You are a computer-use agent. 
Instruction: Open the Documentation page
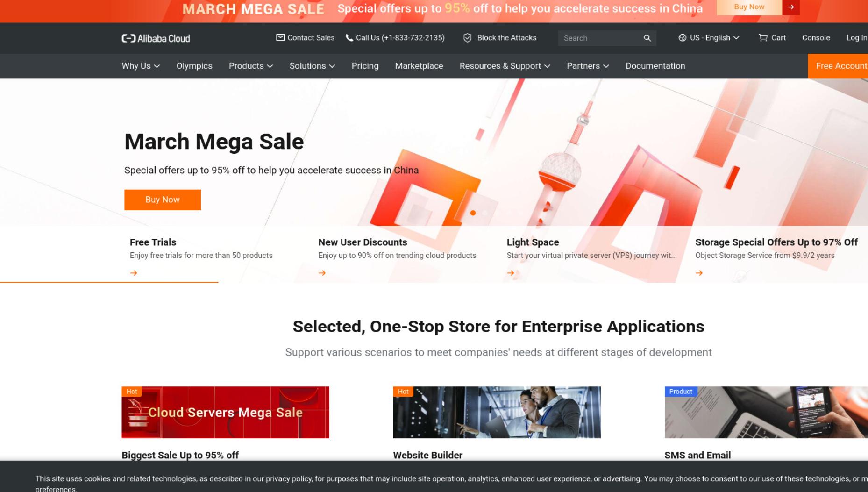[655, 66]
